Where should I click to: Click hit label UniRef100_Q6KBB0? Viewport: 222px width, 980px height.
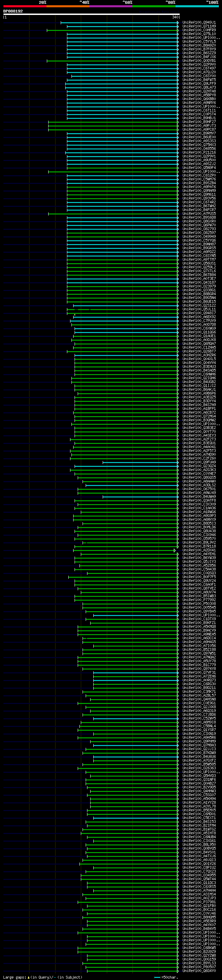(199, 99)
